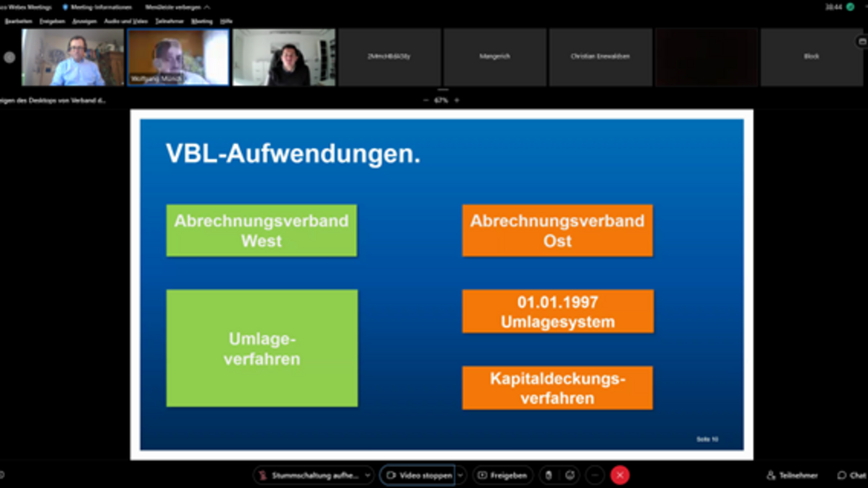Open the Hilfe menu

(x=226, y=21)
